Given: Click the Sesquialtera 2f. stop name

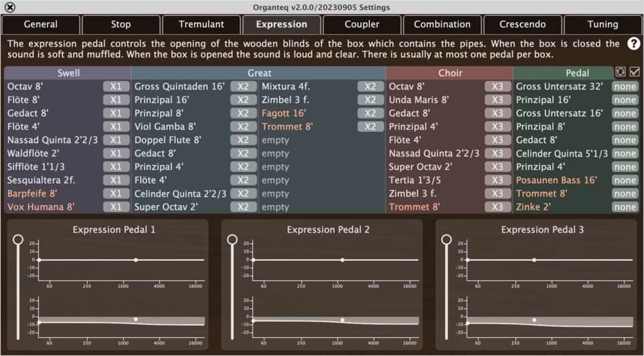Looking at the screenshot, I should pyautogui.click(x=41, y=180).
